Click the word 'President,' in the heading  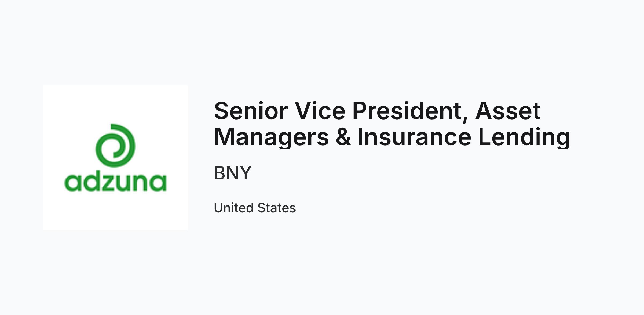[410, 111]
